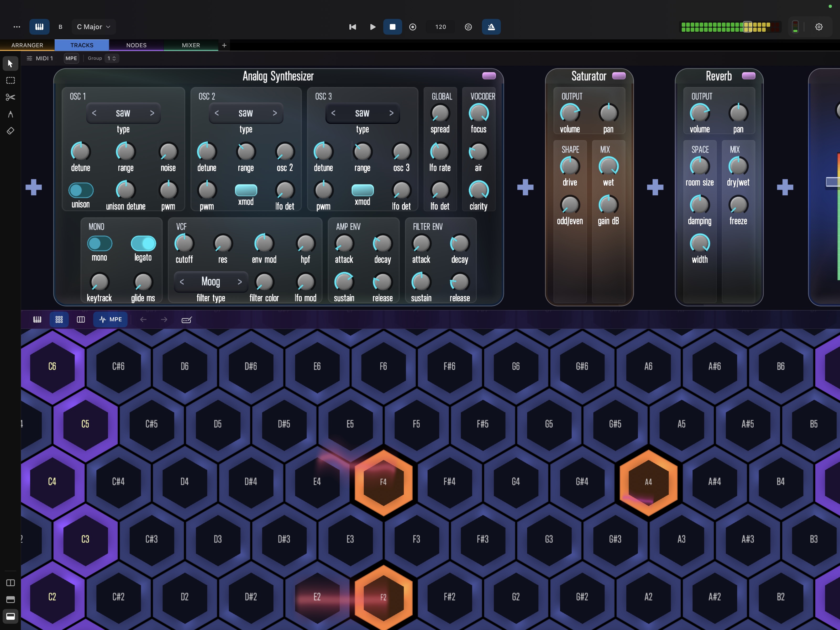840x630 pixels.
Task: Select next OSC 3 waveform type
Action: [391, 113]
